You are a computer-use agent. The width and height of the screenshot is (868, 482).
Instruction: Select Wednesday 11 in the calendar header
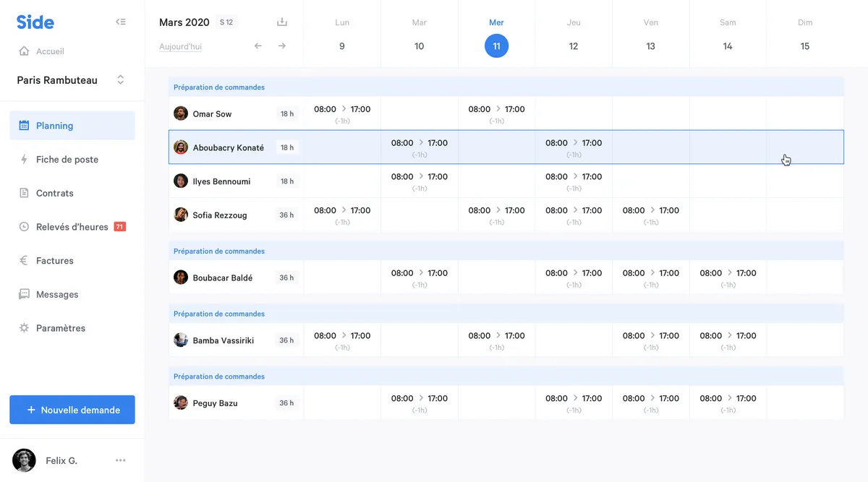(496, 46)
